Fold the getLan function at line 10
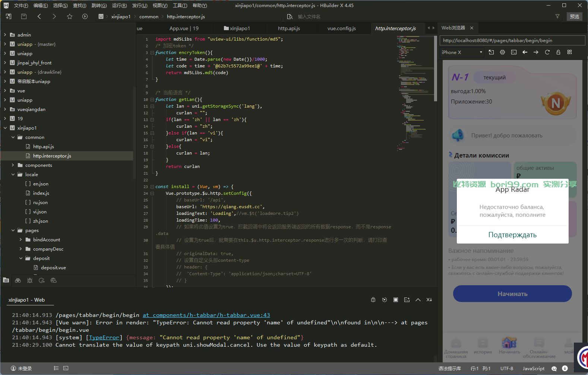Image resolution: width=588 pixels, height=375 pixels. click(152, 99)
